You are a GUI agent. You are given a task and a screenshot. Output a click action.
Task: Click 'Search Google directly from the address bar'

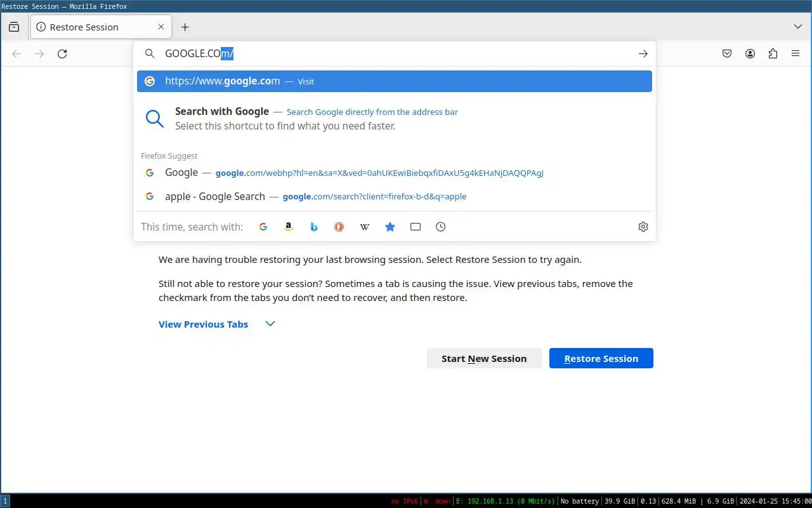click(x=372, y=112)
